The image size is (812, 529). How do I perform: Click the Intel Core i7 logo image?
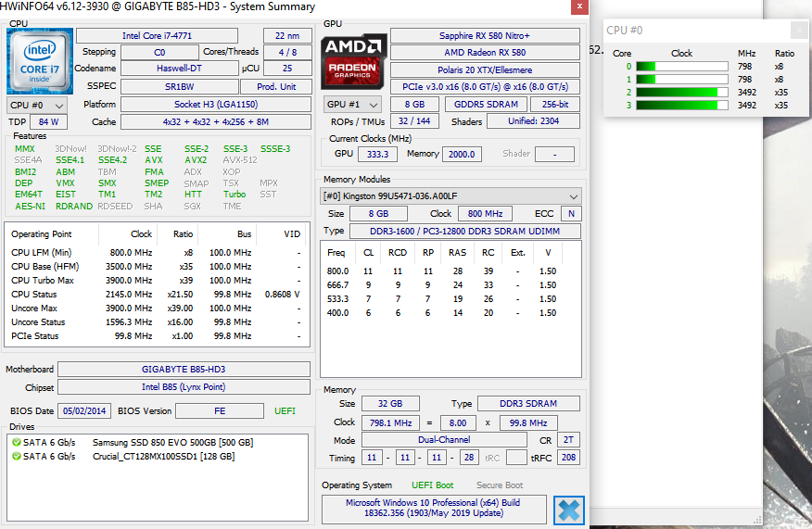(x=39, y=61)
